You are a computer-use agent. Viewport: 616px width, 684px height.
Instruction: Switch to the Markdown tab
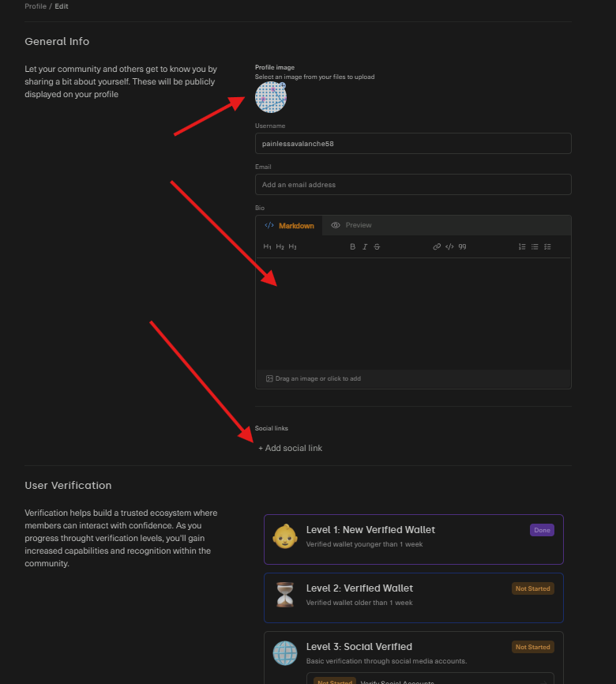pos(289,226)
